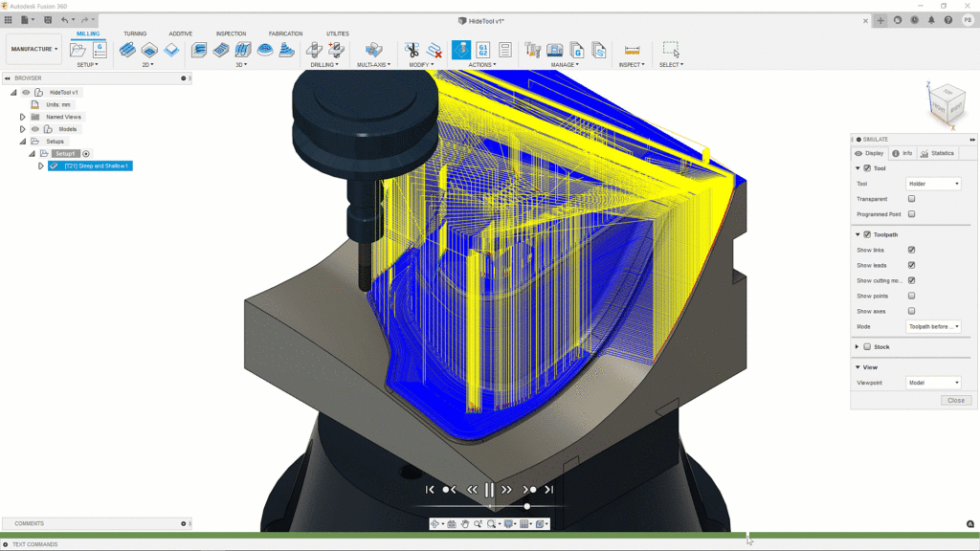Toggle visibility eye of HideTool v1

click(26, 93)
